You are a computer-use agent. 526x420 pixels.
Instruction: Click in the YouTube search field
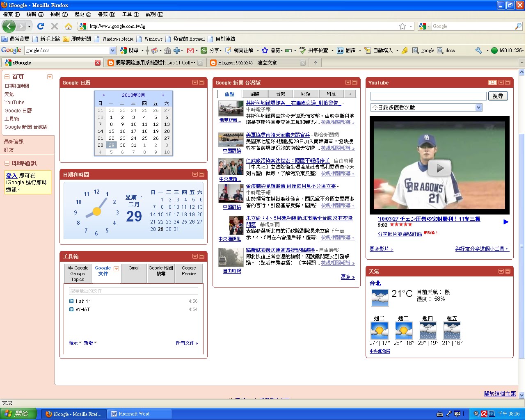pos(428,96)
